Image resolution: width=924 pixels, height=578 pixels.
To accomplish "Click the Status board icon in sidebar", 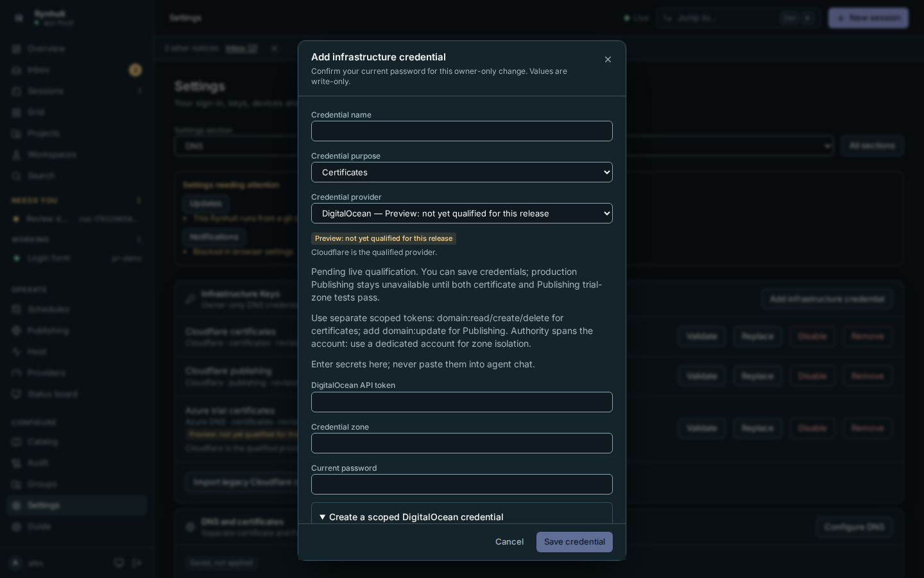I will tap(17, 394).
